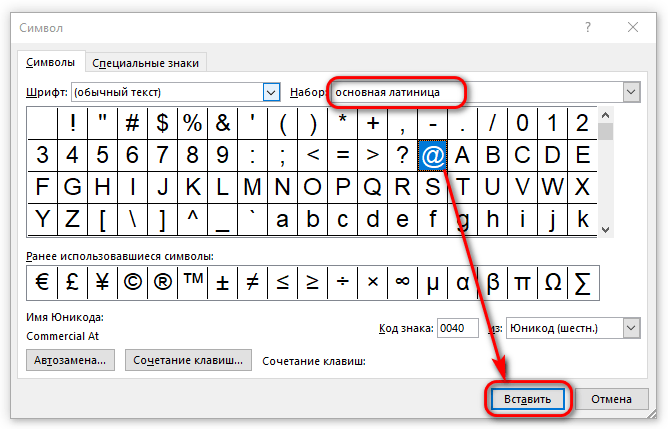This screenshot has height=429, width=668.
Task: Choose the copyright symbol in recent symbols
Action: click(x=132, y=282)
